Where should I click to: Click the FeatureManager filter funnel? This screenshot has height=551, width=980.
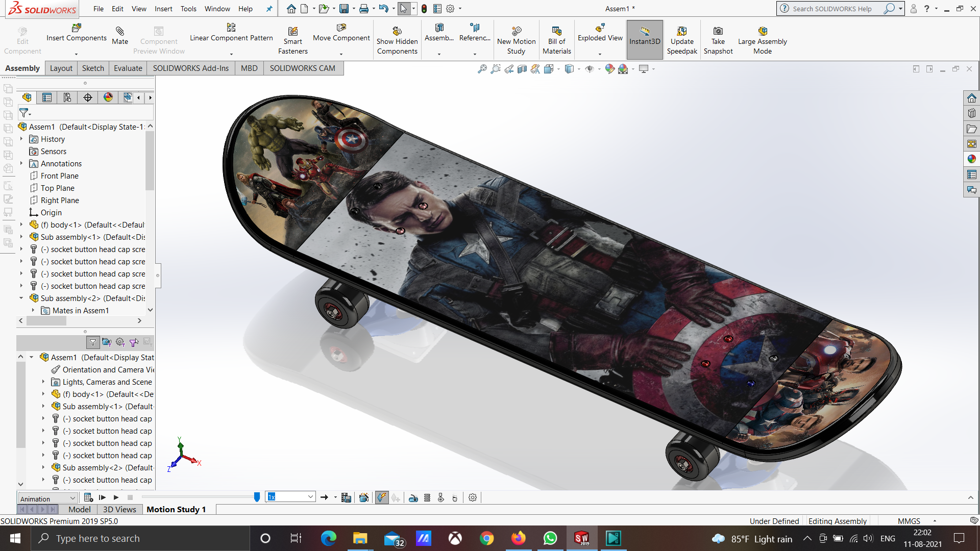click(x=24, y=113)
